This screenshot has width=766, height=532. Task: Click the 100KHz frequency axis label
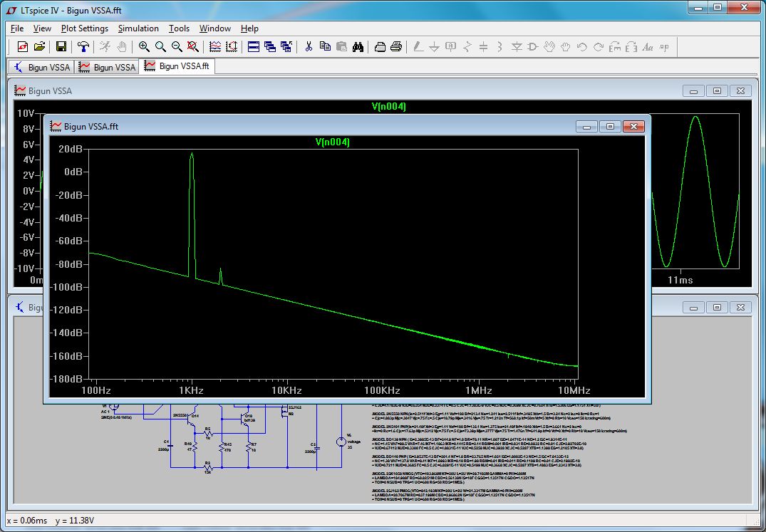coord(382,390)
